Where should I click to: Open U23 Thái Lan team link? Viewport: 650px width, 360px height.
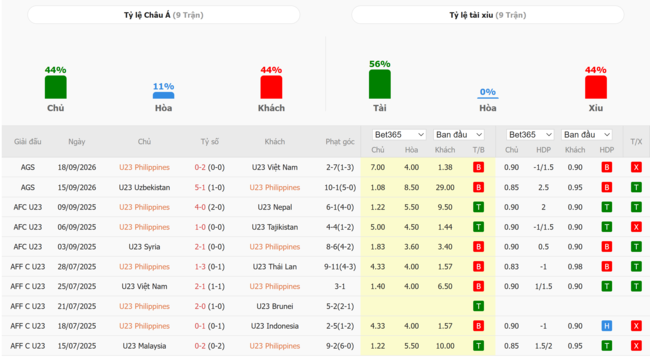[275, 266]
